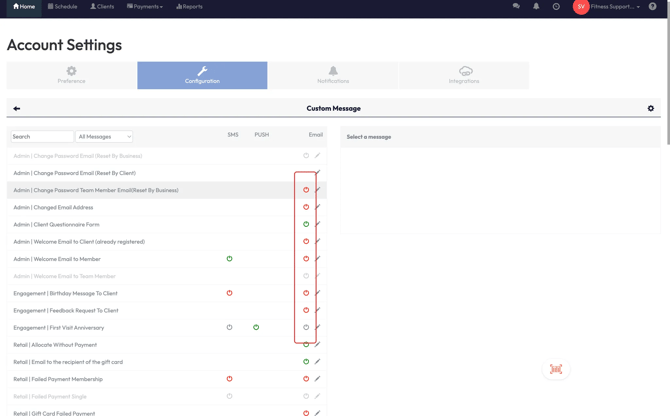Click the notification bell in top bar

[536, 7]
